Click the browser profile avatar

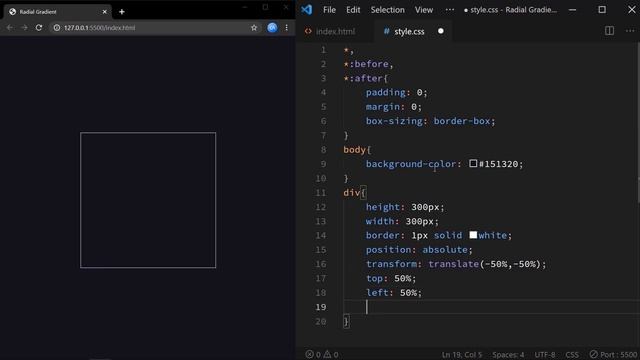tap(272, 28)
